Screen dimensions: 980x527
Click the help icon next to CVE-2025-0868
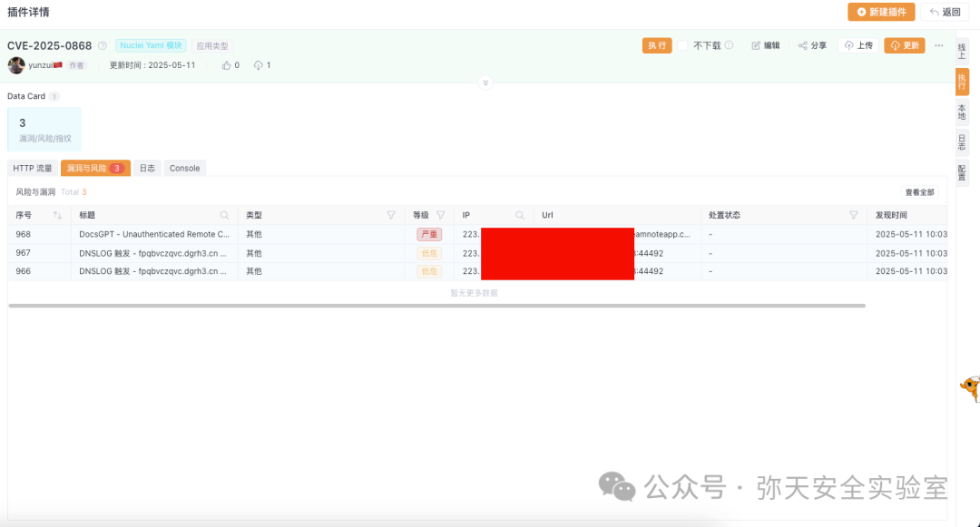click(103, 45)
